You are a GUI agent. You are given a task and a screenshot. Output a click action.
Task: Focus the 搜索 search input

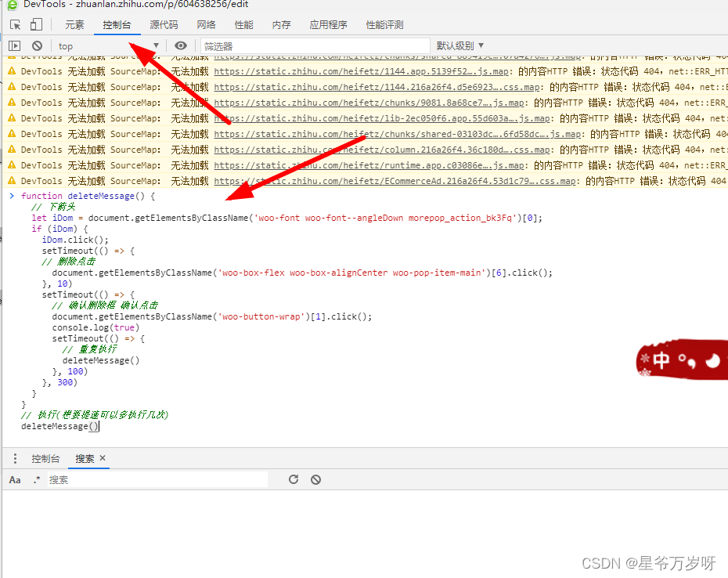pos(157,479)
